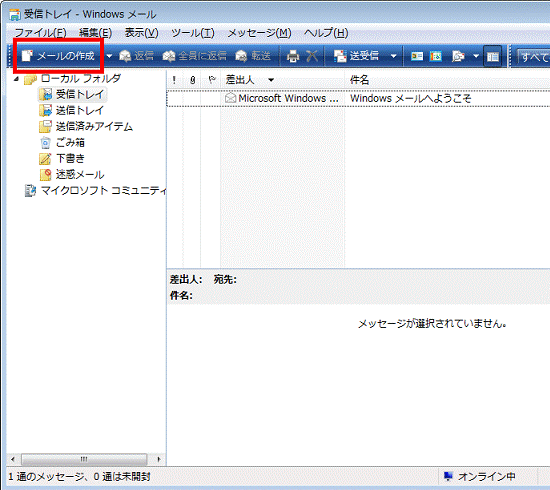The width and height of the screenshot is (550, 490).
Task: Click the ごみ箱 recycle bin icon
Action: coord(46,143)
